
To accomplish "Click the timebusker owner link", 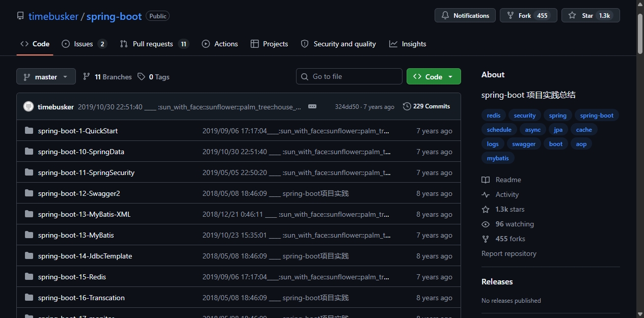I will pos(53,16).
